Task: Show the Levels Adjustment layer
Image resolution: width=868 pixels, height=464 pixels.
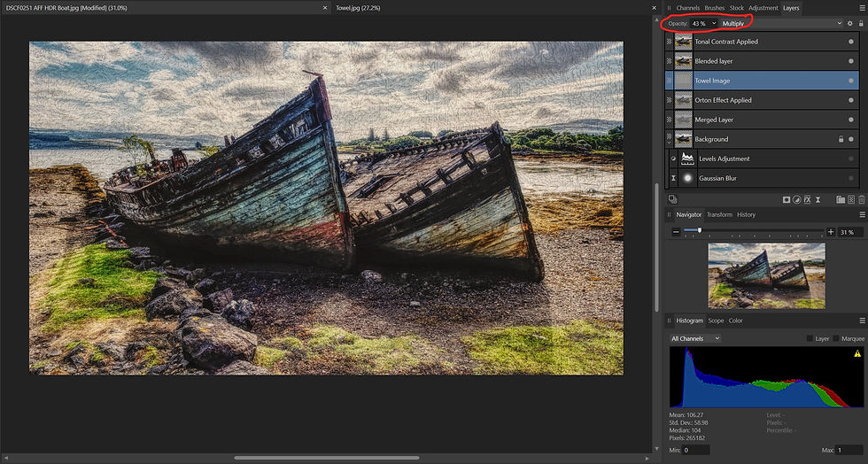Action: point(851,159)
